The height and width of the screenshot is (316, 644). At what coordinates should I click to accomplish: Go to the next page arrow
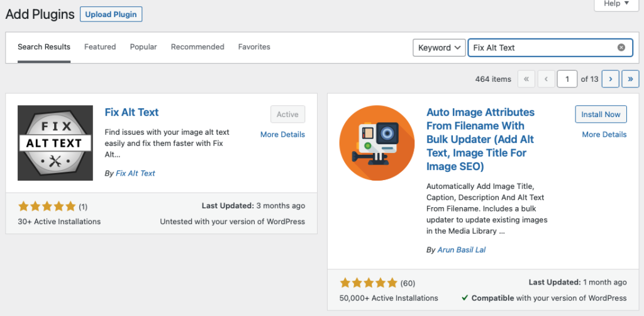coord(610,79)
